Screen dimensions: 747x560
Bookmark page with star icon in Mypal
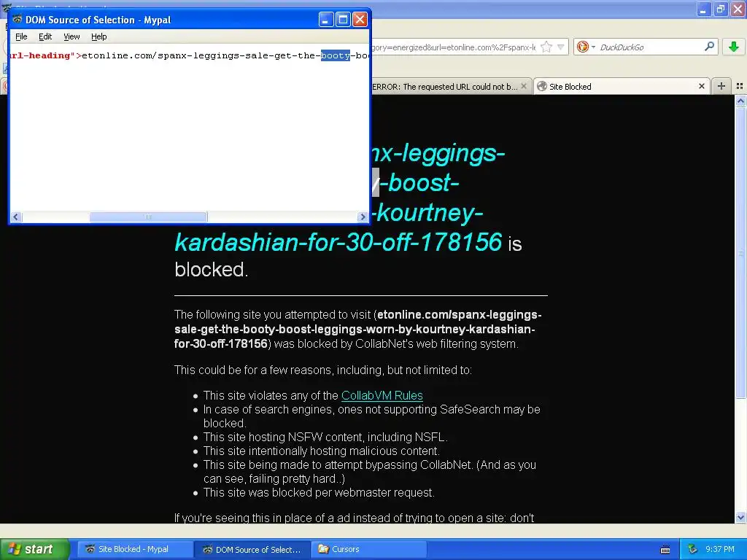point(546,47)
